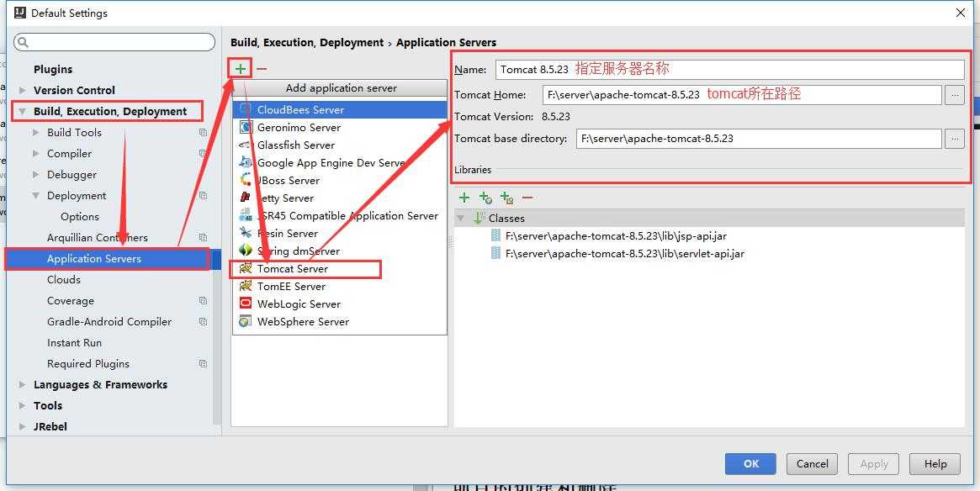
Task: Click the green plus add server button
Action: point(240,69)
